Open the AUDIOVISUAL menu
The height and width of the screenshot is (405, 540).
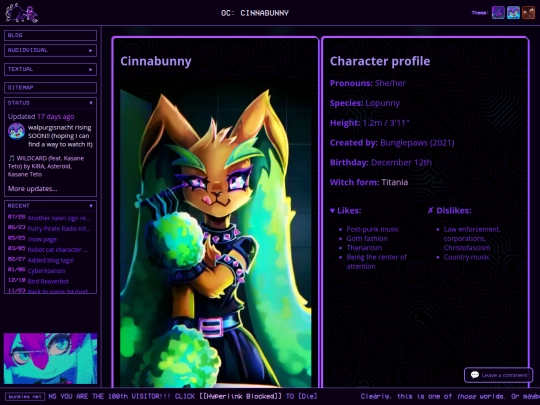point(50,50)
